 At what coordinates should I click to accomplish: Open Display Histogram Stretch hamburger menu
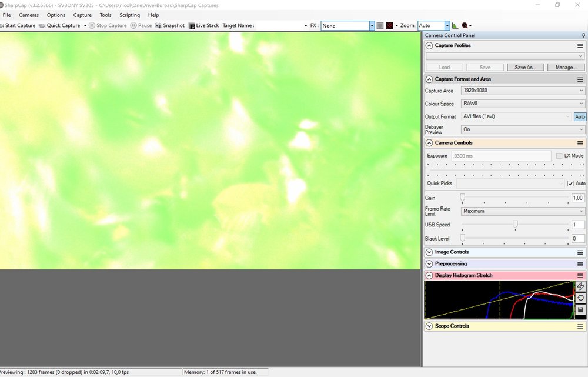click(580, 276)
